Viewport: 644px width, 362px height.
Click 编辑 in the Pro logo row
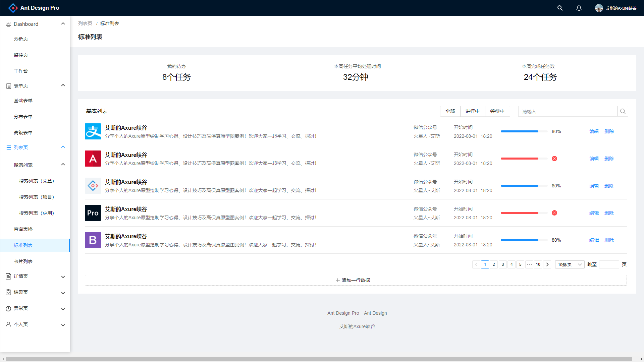(594, 213)
